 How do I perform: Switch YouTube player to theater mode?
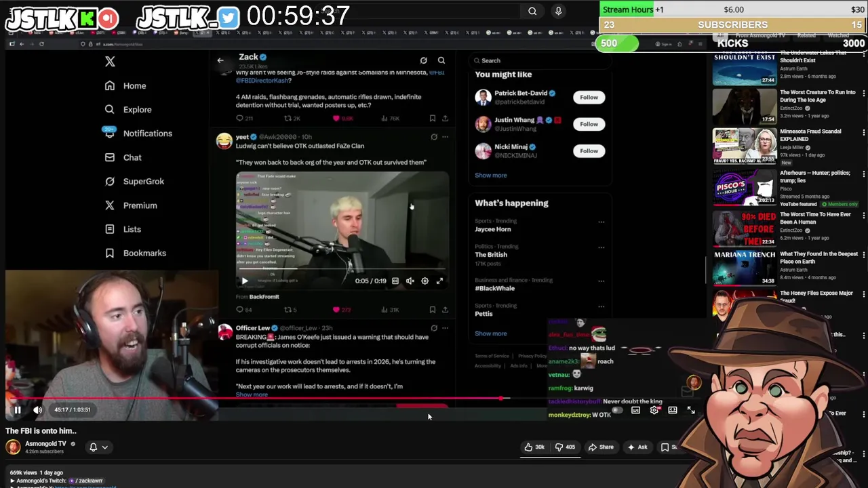point(672,410)
